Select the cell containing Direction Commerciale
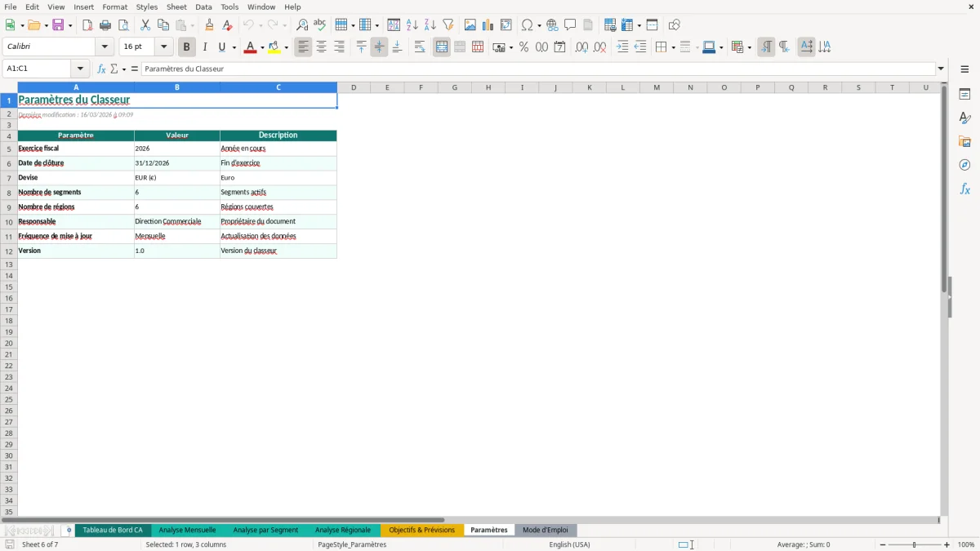 coord(177,221)
